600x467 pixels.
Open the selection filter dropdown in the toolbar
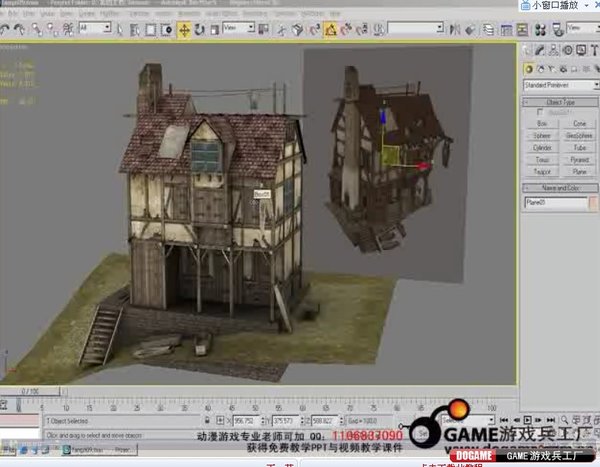[x=95, y=29]
